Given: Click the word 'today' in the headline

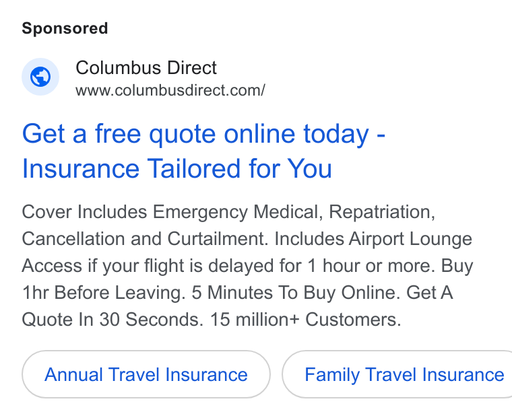Looking at the screenshot, I should pyautogui.click(x=336, y=135).
